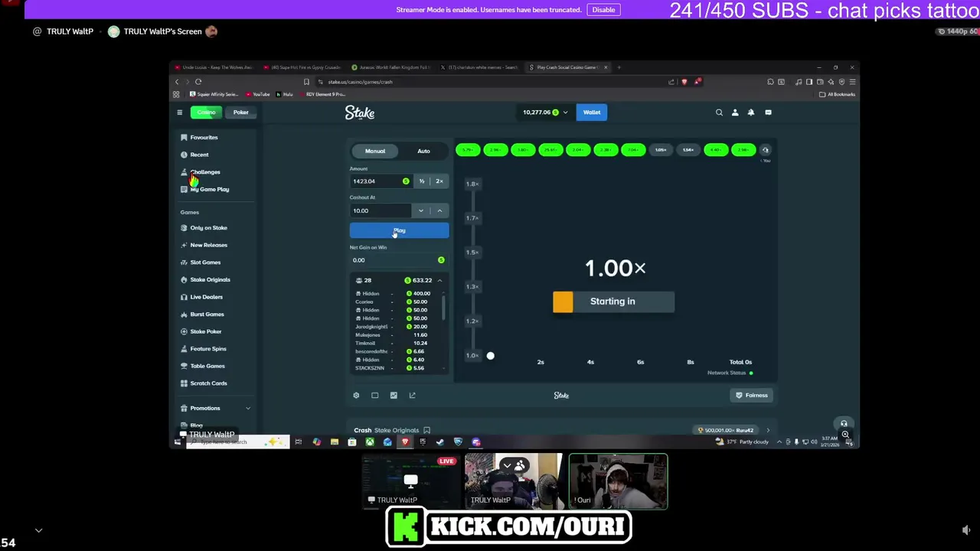Select the Poker mode toggle
Image resolution: width=980 pixels, height=551 pixels.
tap(240, 112)
